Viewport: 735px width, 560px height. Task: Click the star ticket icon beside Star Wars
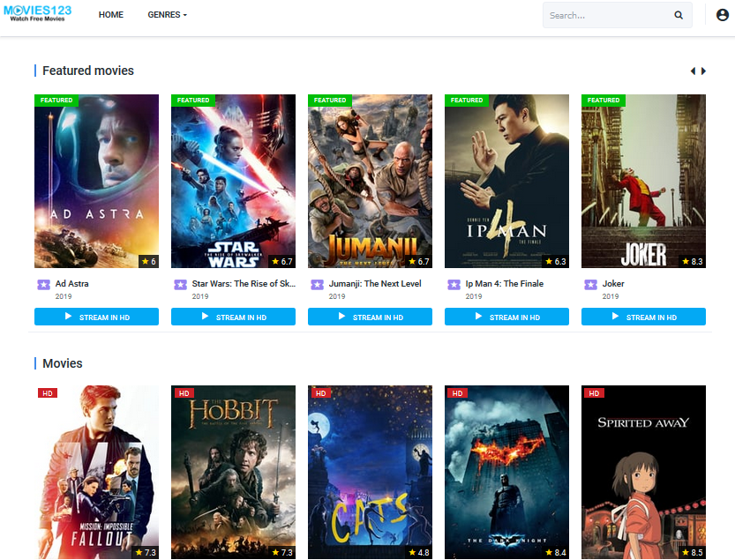[x=181, y=285]
